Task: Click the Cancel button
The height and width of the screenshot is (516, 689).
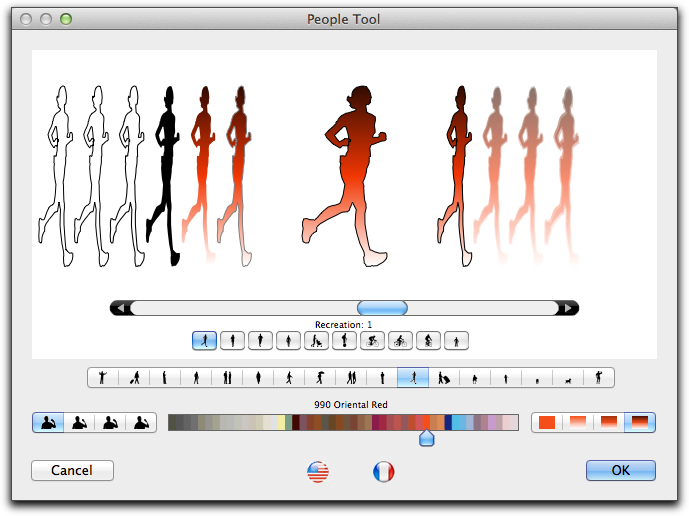Action: tap(73, 470)
